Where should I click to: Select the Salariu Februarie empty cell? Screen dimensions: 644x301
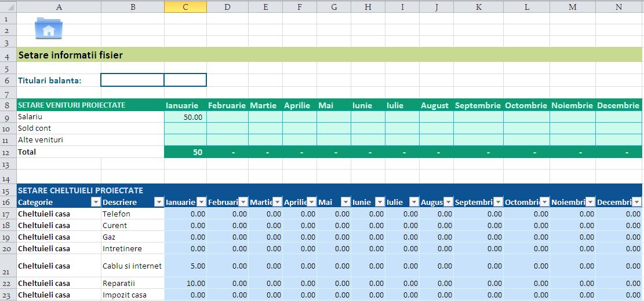coord(227,117)
